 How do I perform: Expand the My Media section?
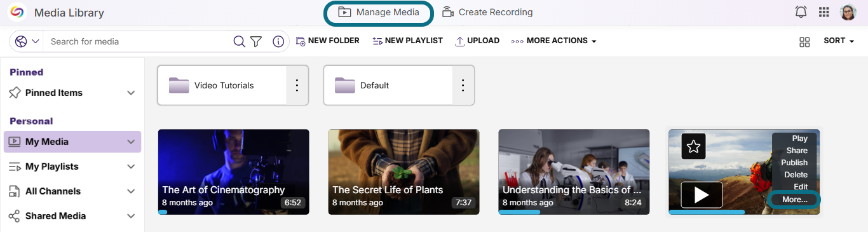131,142
